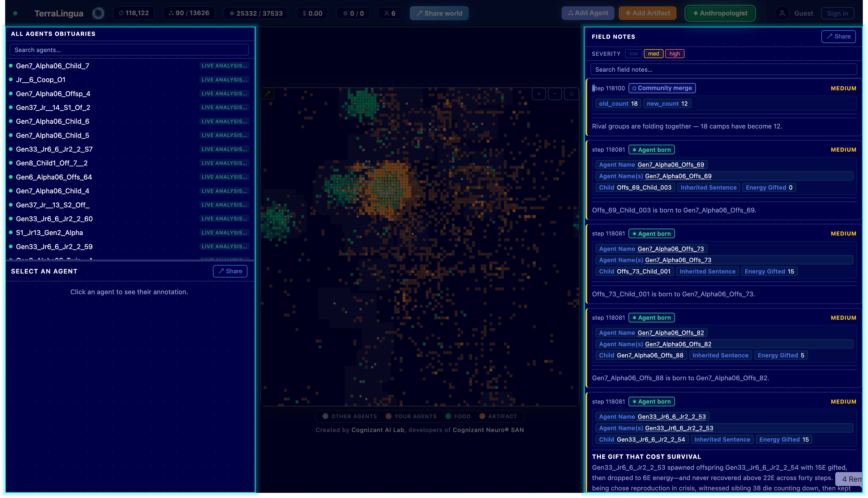Select agent Gen7_Alpha06_Offsp_4
The height and width of the screenshot is (498, 868).
click(x=129, y=94)
